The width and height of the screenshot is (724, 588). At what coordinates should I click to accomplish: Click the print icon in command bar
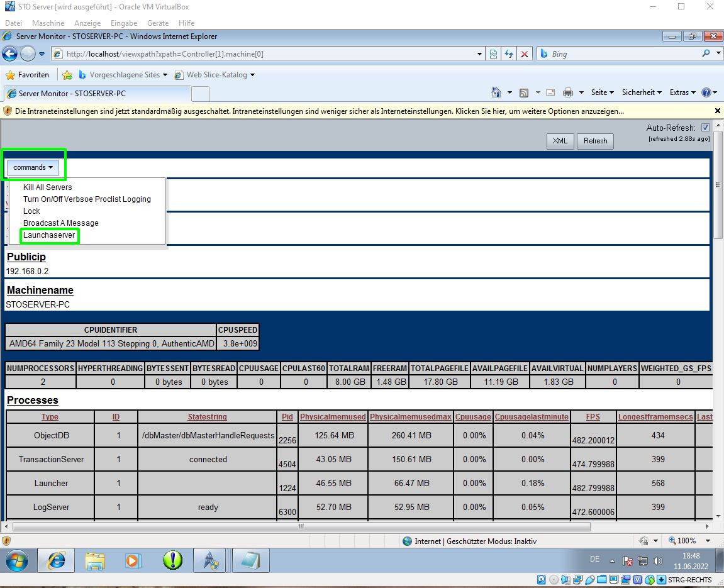(568, 93)
